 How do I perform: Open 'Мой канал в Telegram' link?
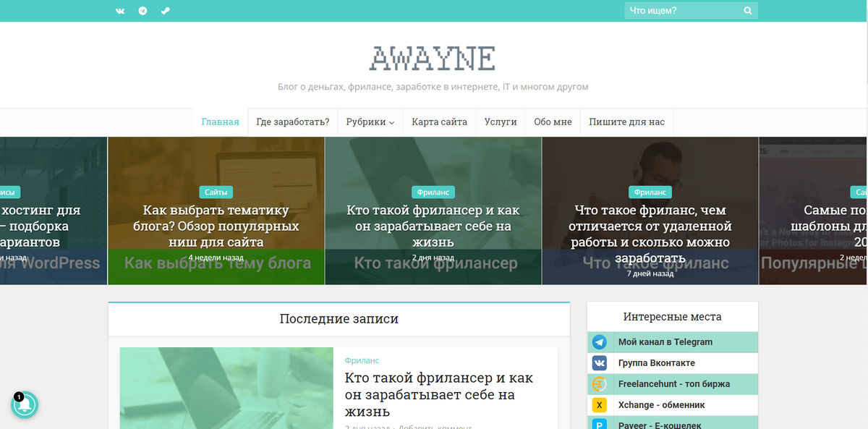tap(665, 342)
